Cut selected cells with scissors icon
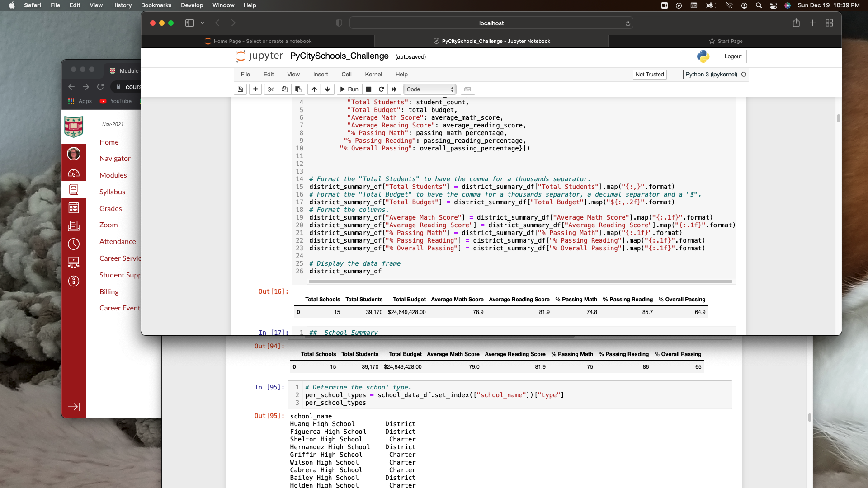The image size is (868, 488). click(271, 89)
